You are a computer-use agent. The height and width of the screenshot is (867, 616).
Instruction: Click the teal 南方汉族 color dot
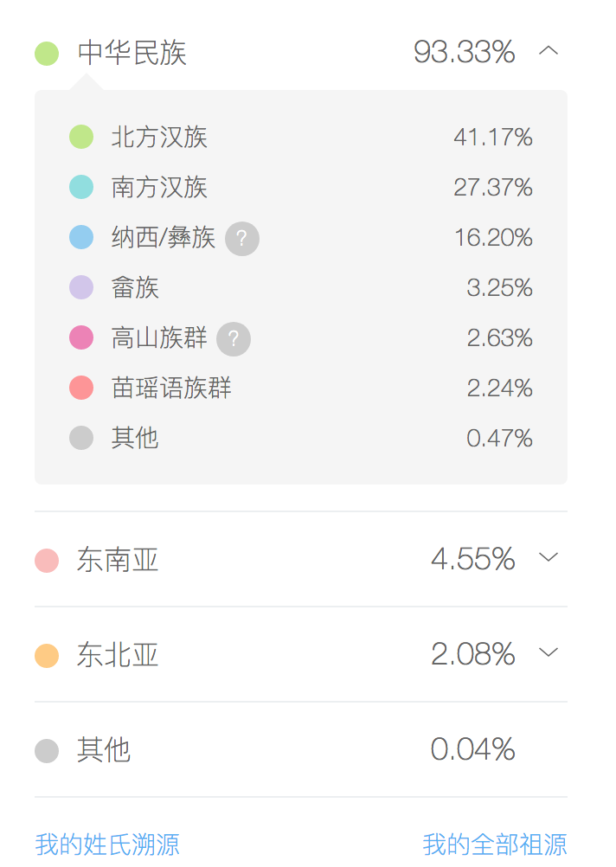(81, 187)
